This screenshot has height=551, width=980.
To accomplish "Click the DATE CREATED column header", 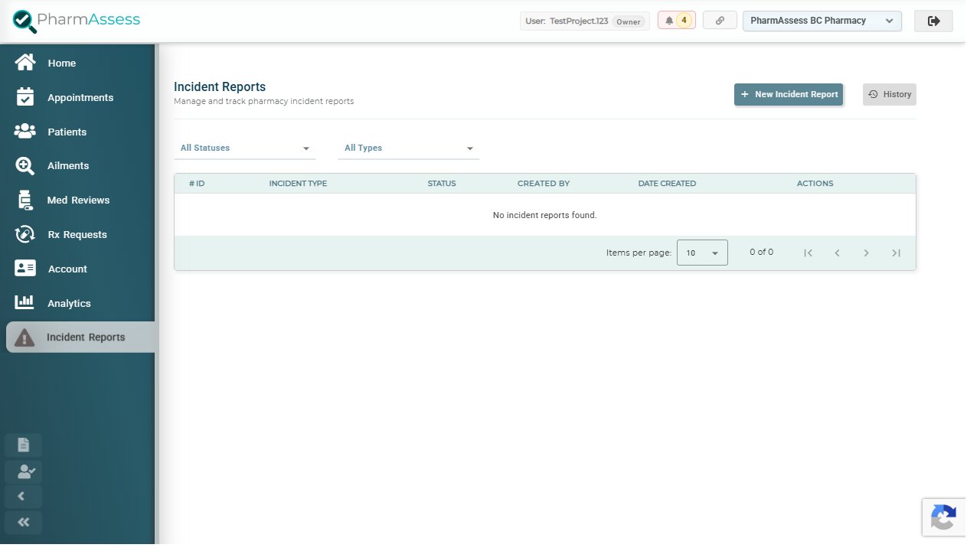I will coord(667,184).
